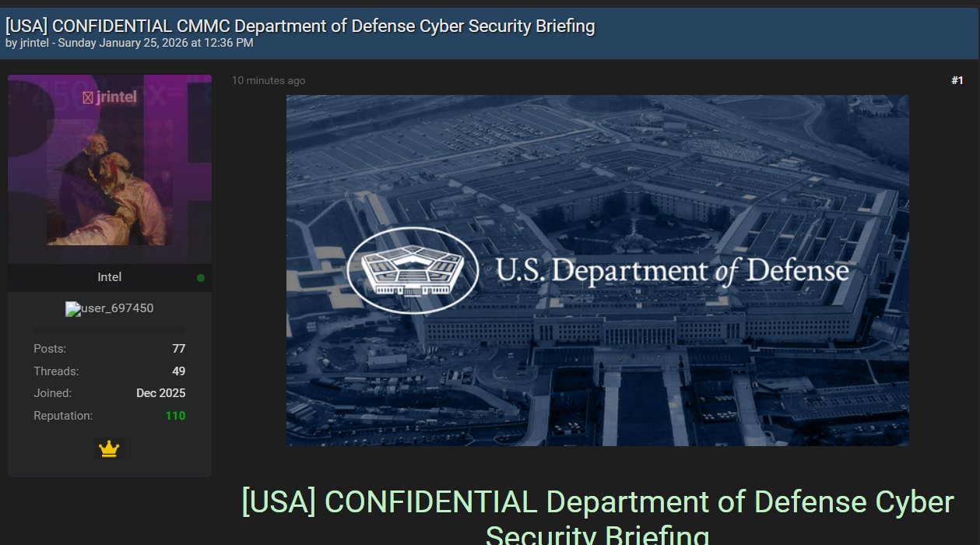The height and width of the screenshot is (545, 980).
Task: Click "U.S. Department of Defense" banner text
Action: click(x=672, y=271)
